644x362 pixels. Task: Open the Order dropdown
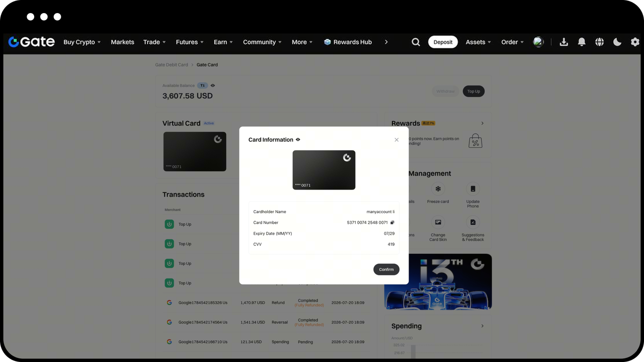click(512, 42)
